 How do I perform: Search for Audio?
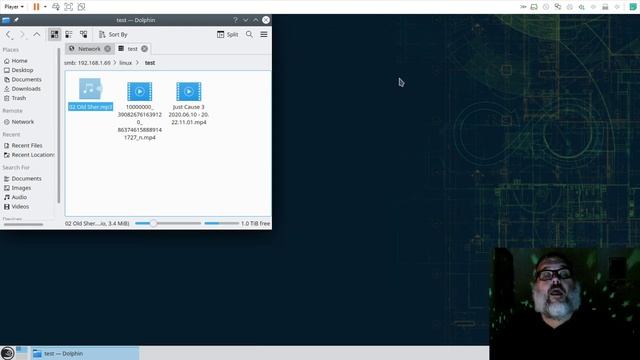[16, 198]
